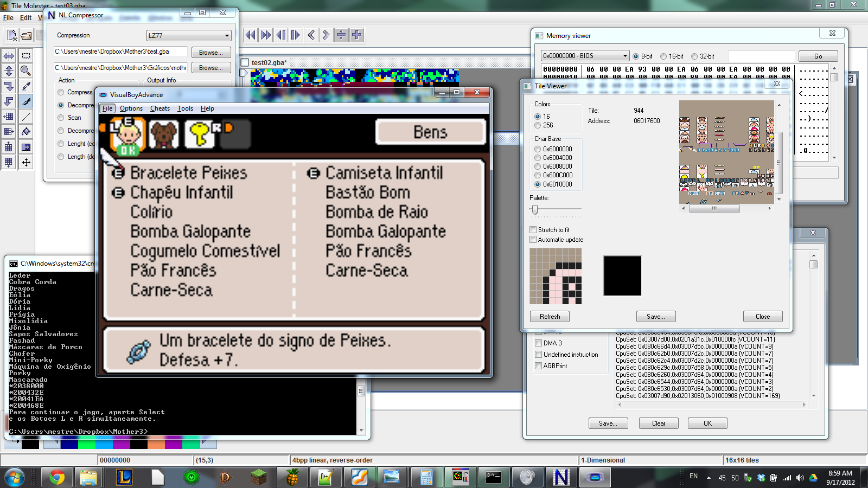868x488 pixels.
Task: Click the rotate right arrow icon
Action: point(9,86)
